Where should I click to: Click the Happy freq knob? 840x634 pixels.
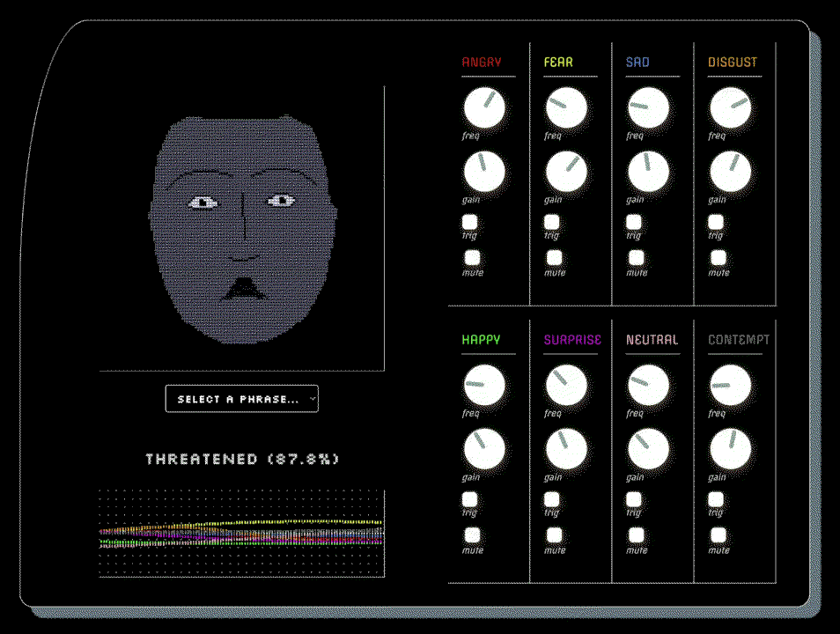pos(484,385)
